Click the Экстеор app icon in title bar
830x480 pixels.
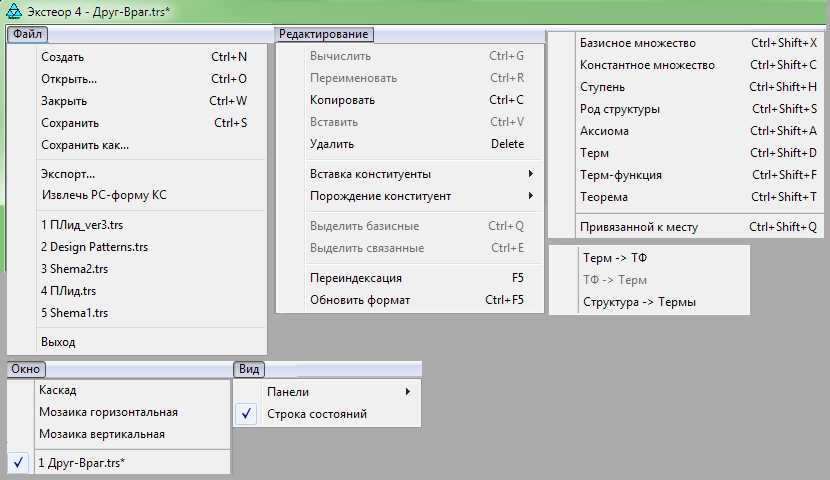[x=13, y=11]
